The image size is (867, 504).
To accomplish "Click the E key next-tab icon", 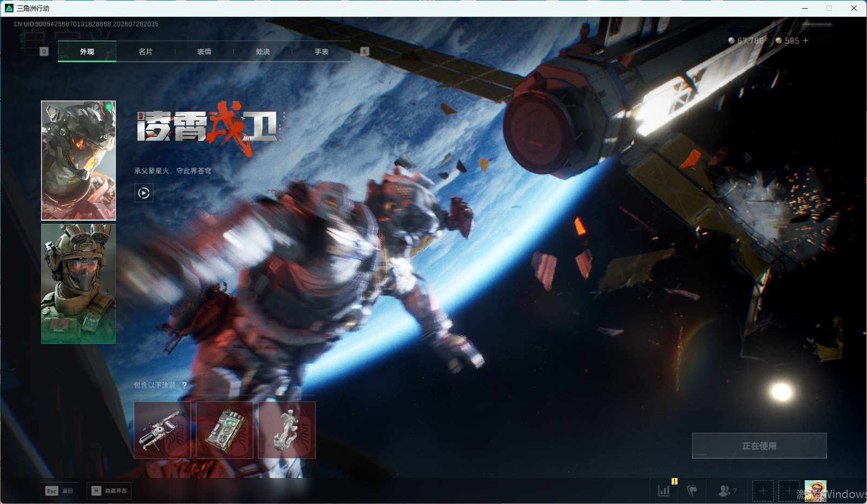I will (365, 51).
